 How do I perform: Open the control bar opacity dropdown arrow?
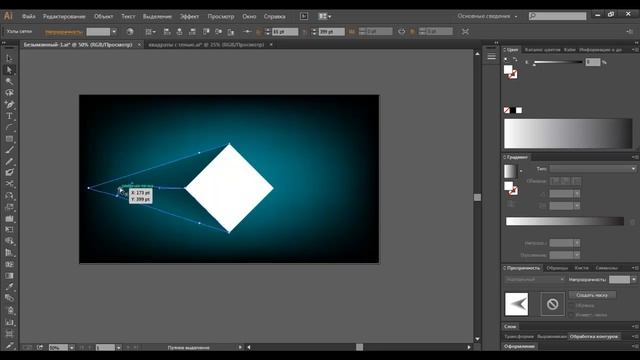[114, 31]
